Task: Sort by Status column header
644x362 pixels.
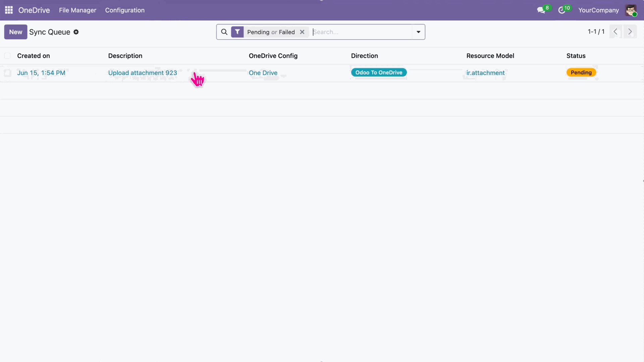Action: click(576, 56)
